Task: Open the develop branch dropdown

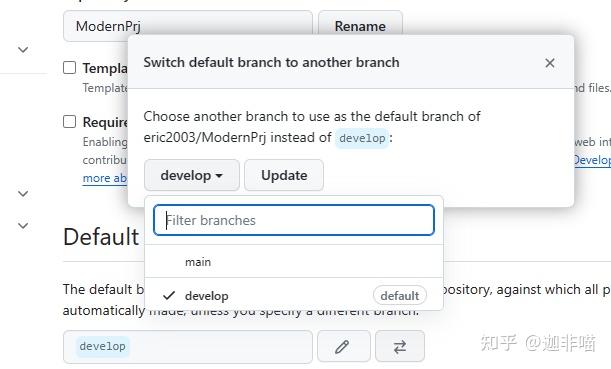Action: [192, 175]
